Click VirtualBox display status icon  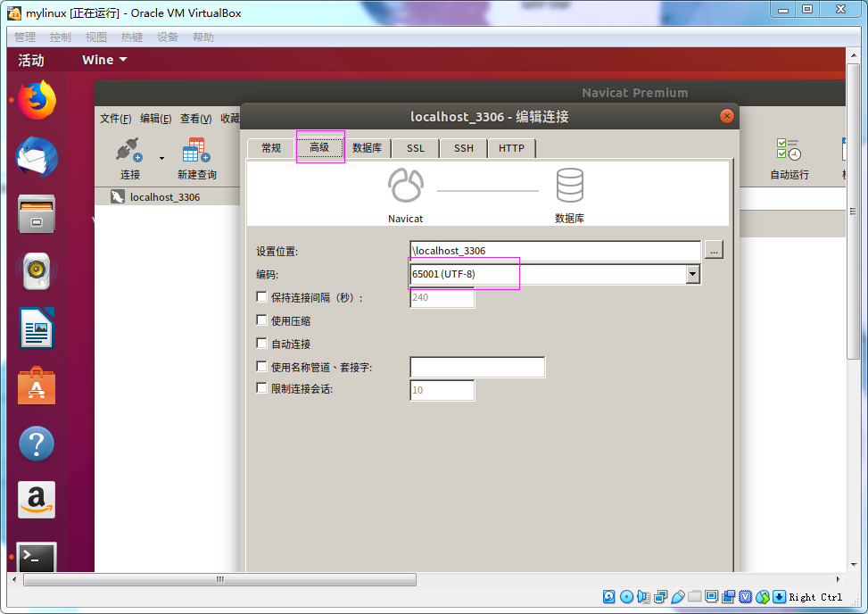(x=711, y=596)
